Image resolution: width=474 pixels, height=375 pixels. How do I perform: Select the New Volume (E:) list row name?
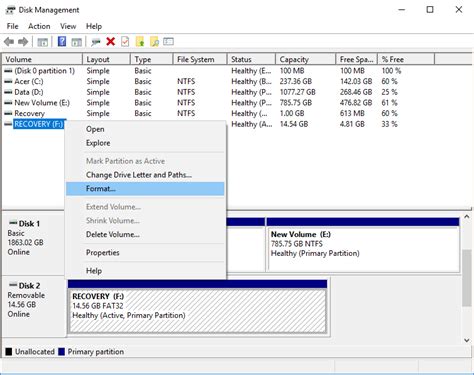click(x=42, y=103)
